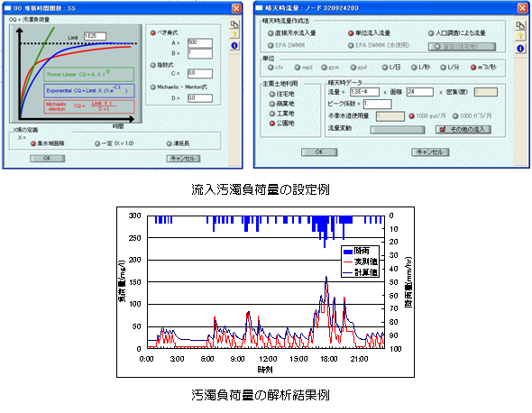The width and height of the screenshot is (532, 413).
Task: Click OK in the SS dialog
Action: pos(47,158)
